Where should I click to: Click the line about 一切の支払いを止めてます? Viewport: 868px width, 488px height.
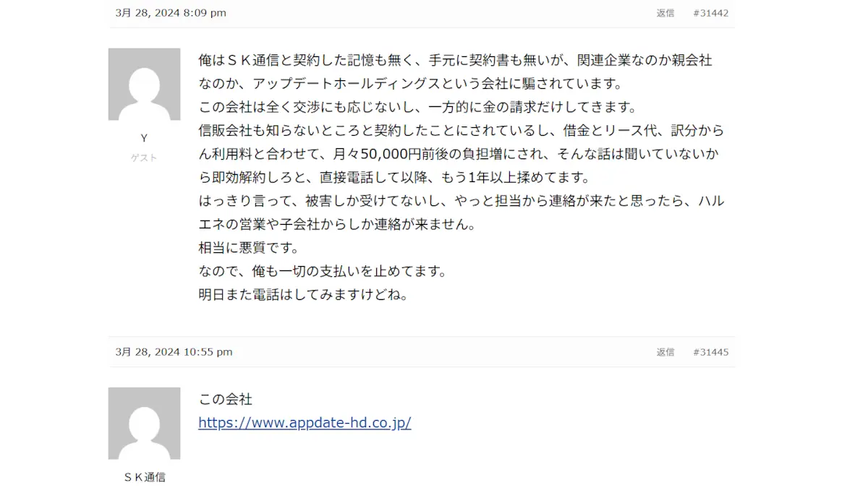point(323,272)
